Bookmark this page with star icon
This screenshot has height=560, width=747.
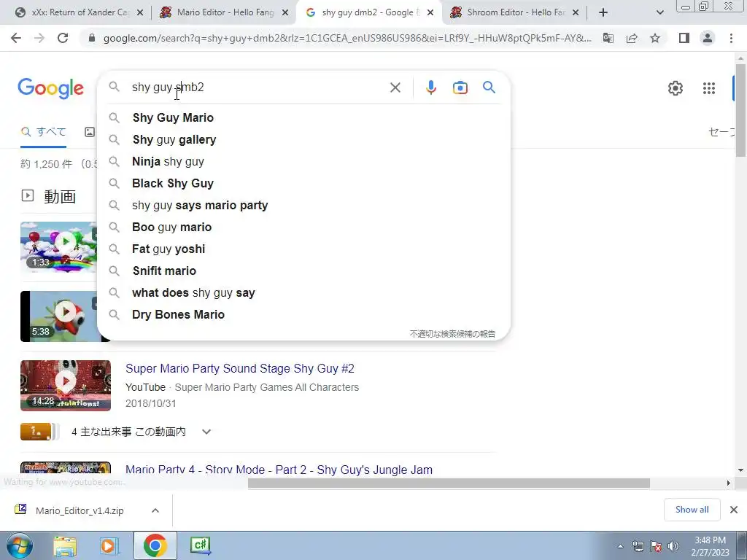[655, 38]
